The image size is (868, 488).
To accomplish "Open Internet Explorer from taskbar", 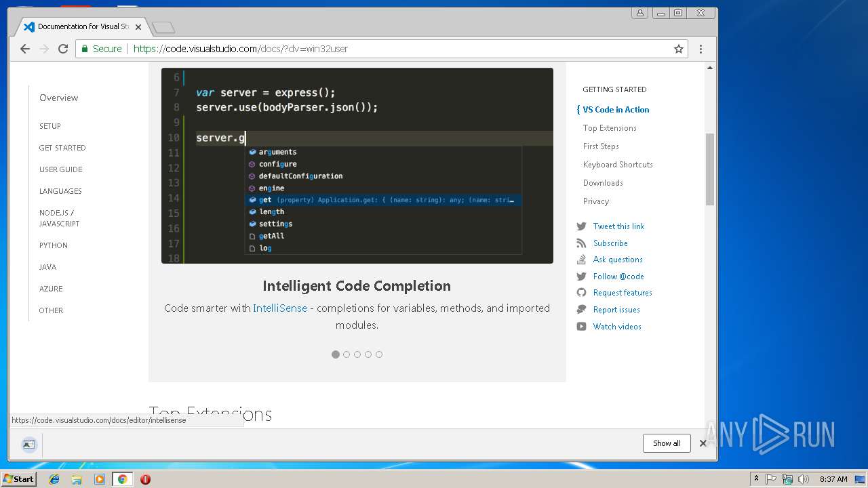I will click(54, 479).
